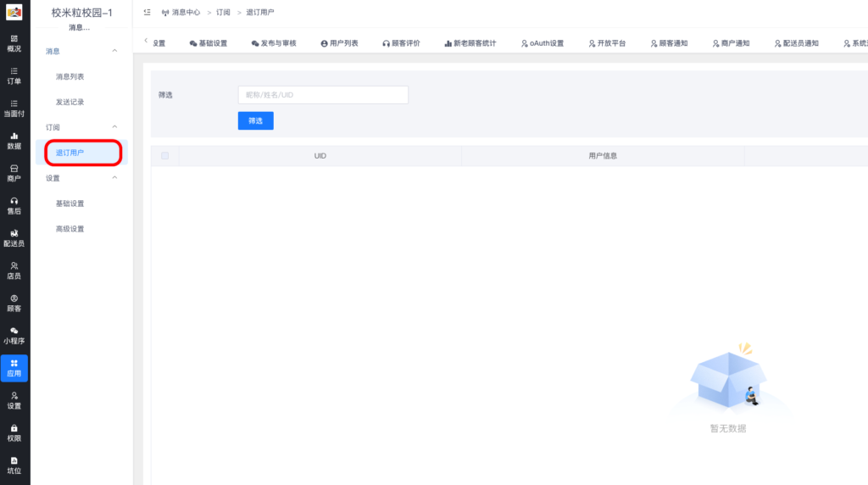
Task: Open the 配送员 courier sidebar icon
Action: point(14,238)
